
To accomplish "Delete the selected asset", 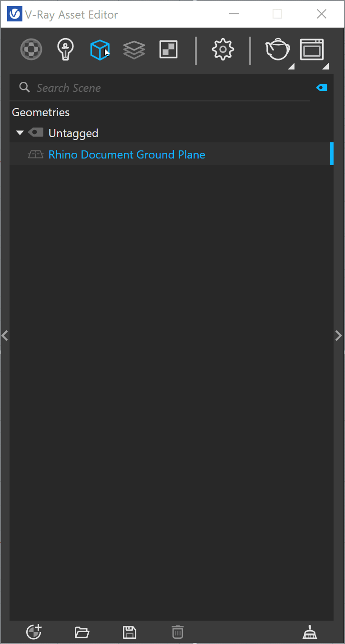I will point(178,632).
